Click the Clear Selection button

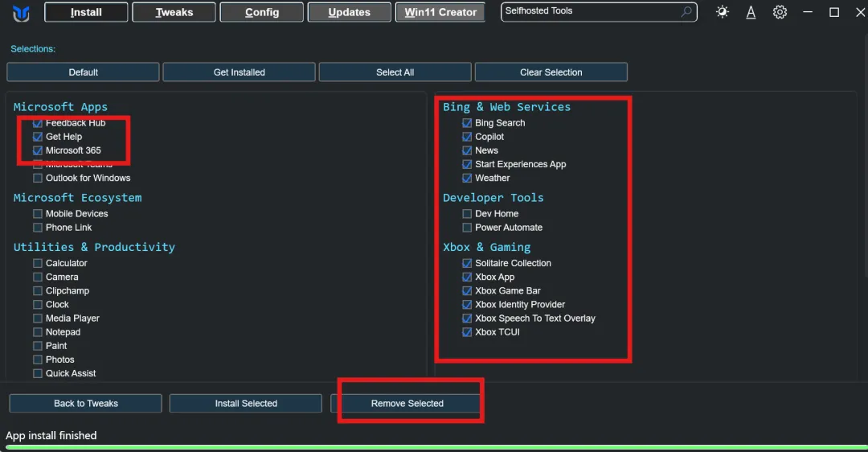click(x=551, y=72)
